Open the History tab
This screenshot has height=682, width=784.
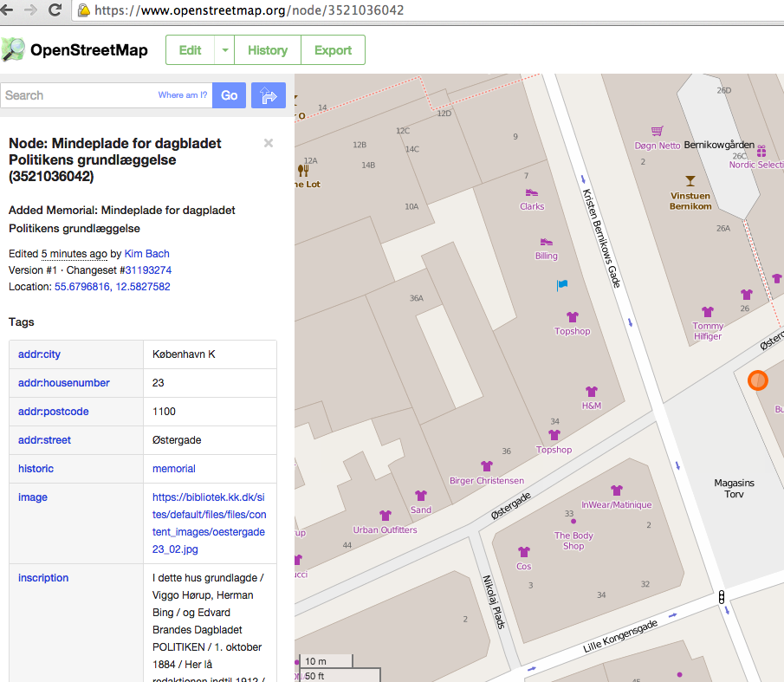(268, 50)
